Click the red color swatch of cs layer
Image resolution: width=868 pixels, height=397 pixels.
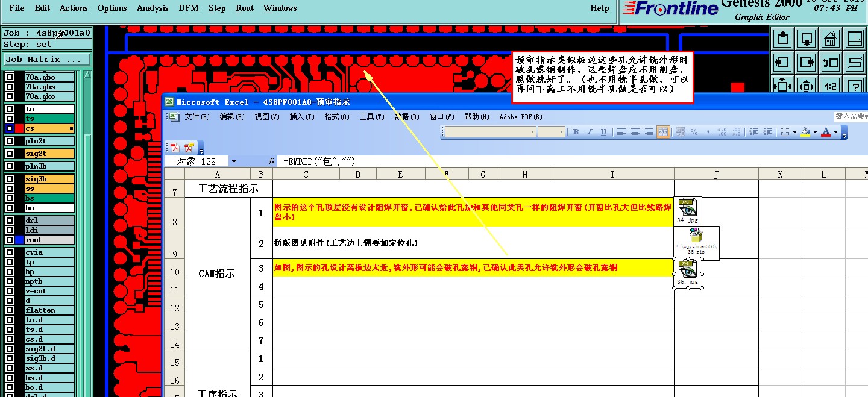(19, 128)
